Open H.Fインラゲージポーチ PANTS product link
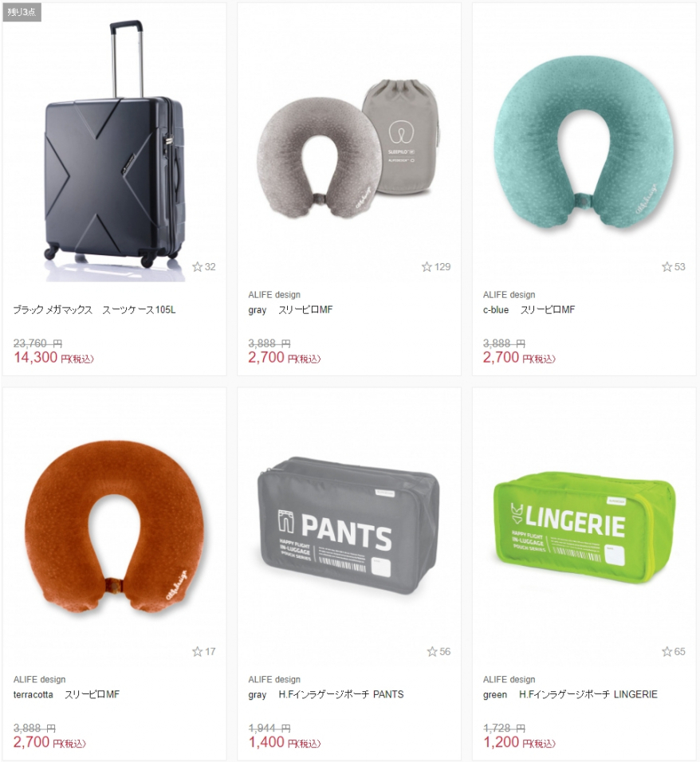This screenshot has width=700, height=762. coord(326,694)
